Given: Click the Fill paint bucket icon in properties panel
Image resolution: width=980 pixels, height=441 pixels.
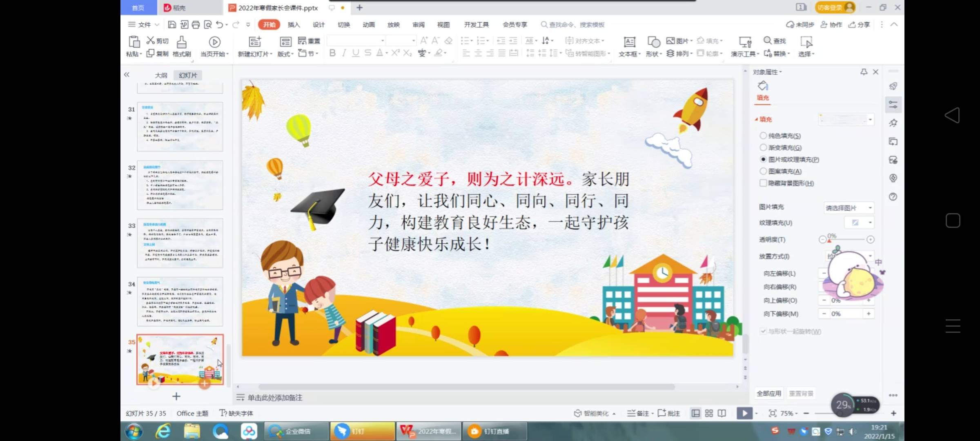Looking at the screenshot, I should pos(763,86).
